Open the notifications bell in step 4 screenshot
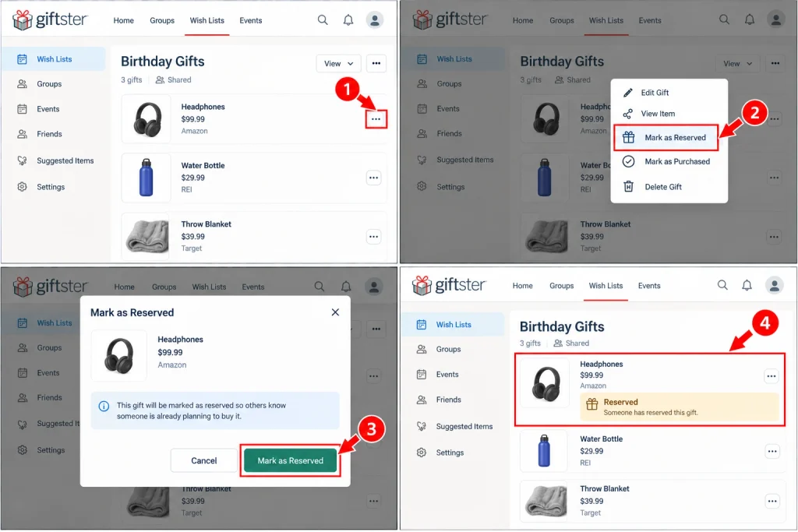The width and height of the screenshot is (798, 532). tap(747, 285)
